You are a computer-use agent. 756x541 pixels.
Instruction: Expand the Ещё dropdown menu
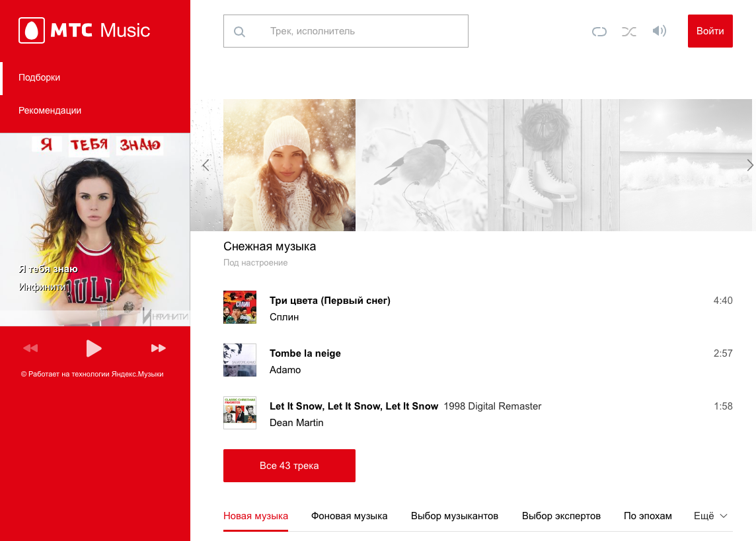coord(710,516)
